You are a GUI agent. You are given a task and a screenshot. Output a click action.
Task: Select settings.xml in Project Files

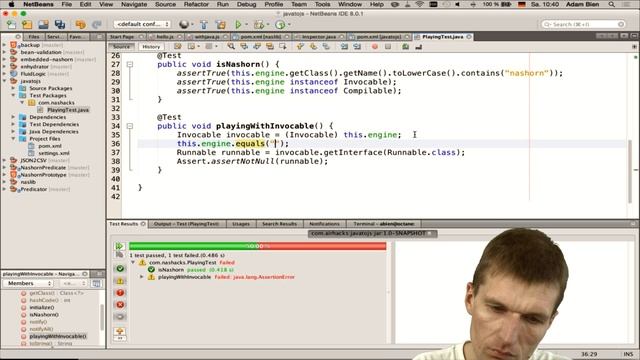click(x=54, y=153)
